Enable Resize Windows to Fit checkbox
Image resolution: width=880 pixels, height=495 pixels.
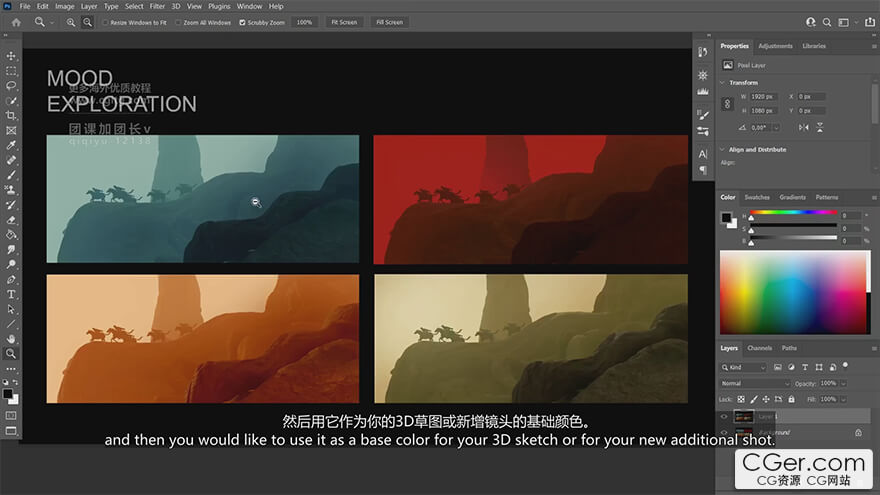106,22
